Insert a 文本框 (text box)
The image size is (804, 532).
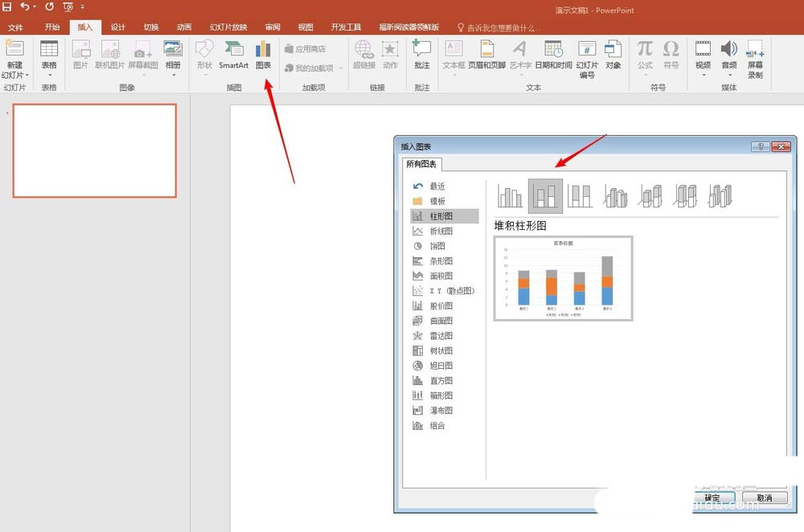coord(453,55)
